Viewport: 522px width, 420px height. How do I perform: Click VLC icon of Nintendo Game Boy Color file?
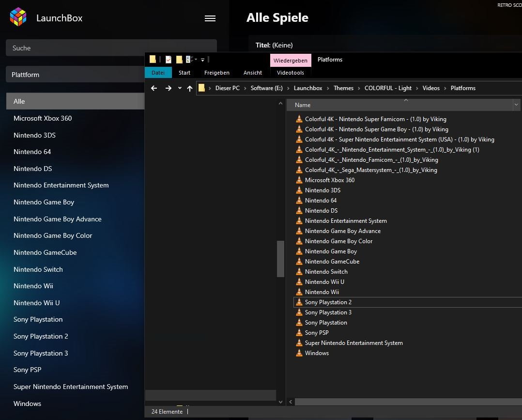click(299, 241)
